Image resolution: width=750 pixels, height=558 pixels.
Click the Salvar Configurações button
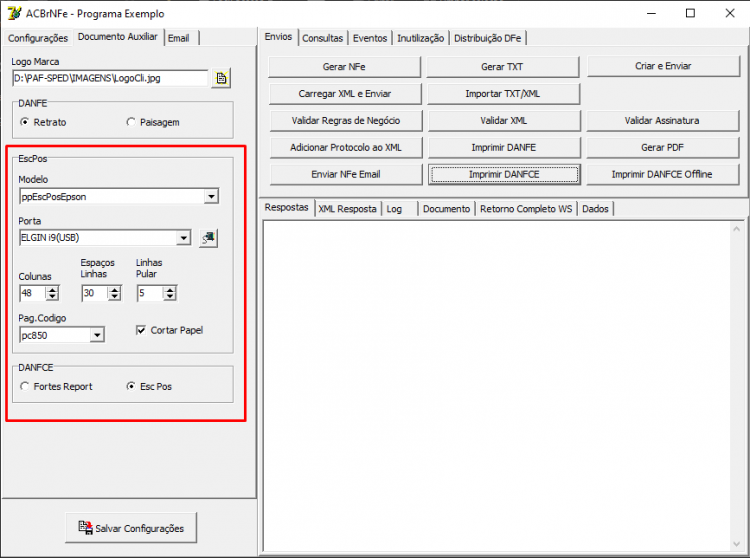131,528
